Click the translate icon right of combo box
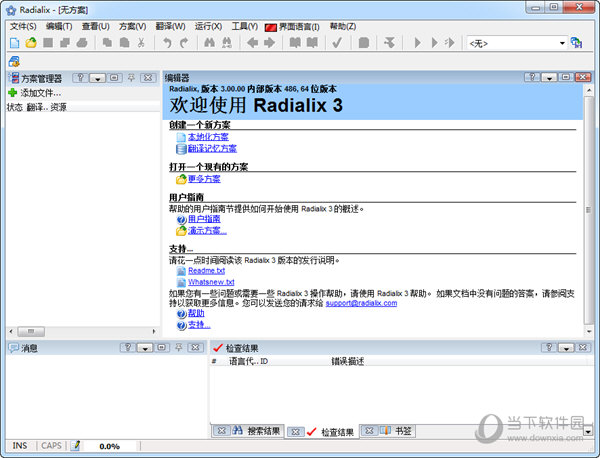The image size is (600, 458). (x=576, y=42)
